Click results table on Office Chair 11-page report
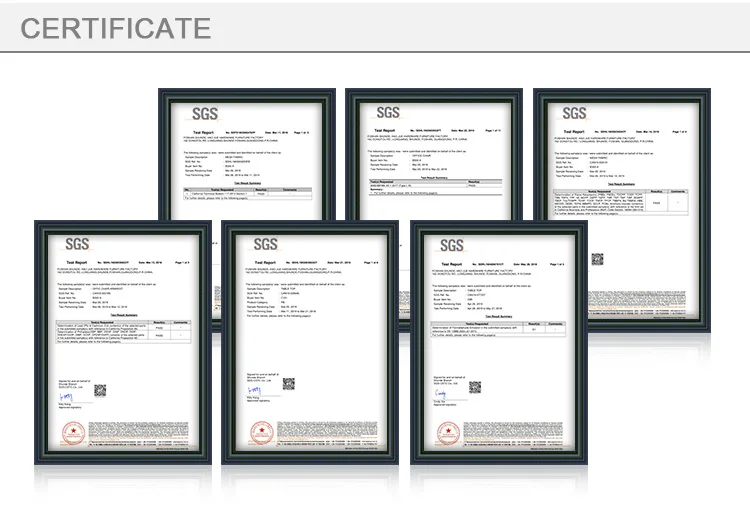Image resolution: width=750 pixels, height=510 pixels. click(x=435, y=187)
